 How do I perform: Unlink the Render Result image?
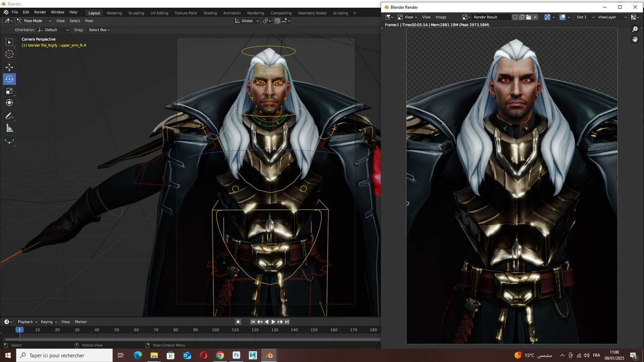pos(535,17)
